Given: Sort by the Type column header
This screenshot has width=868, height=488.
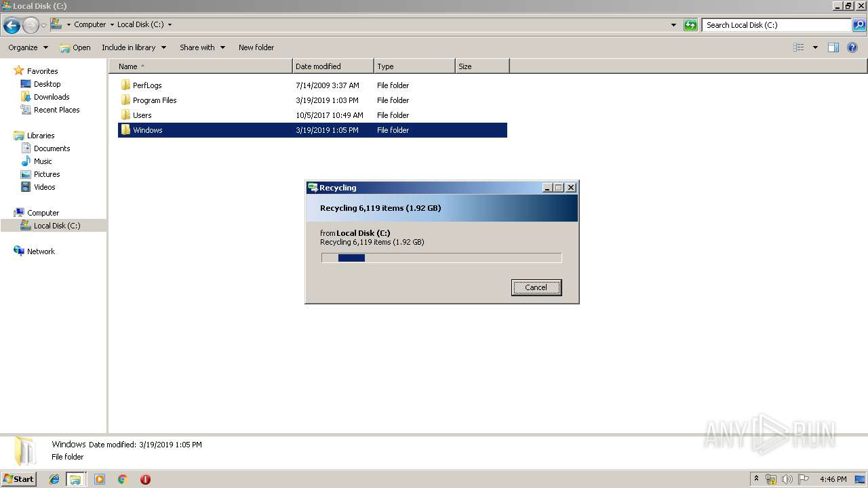Looking at the screenshot, I should [x=414, y=66].
